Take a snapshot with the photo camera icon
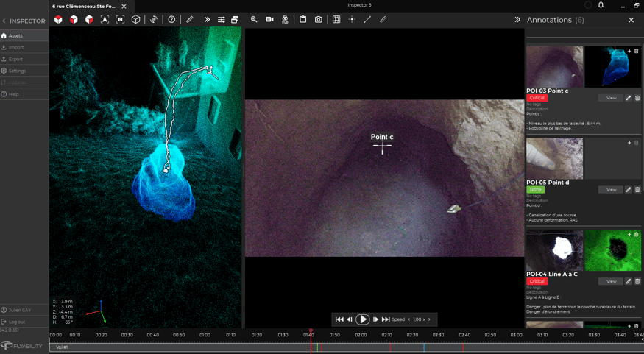The height and width of the screenshot is (354, 644). click(x=318, y=19)
